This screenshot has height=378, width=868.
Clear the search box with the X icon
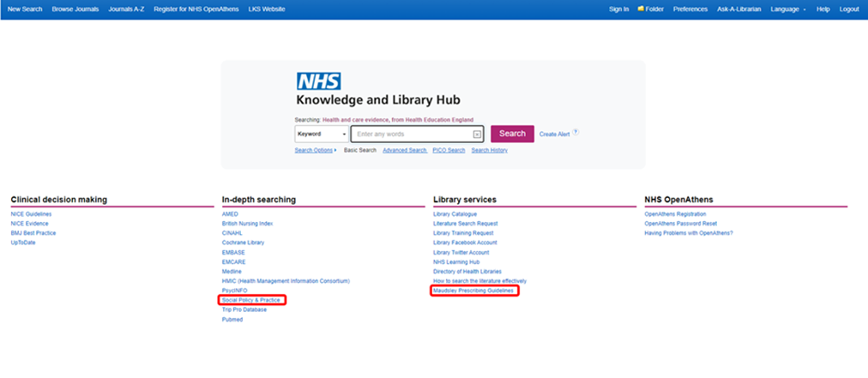pyautogui.click(x=477, y=135)
